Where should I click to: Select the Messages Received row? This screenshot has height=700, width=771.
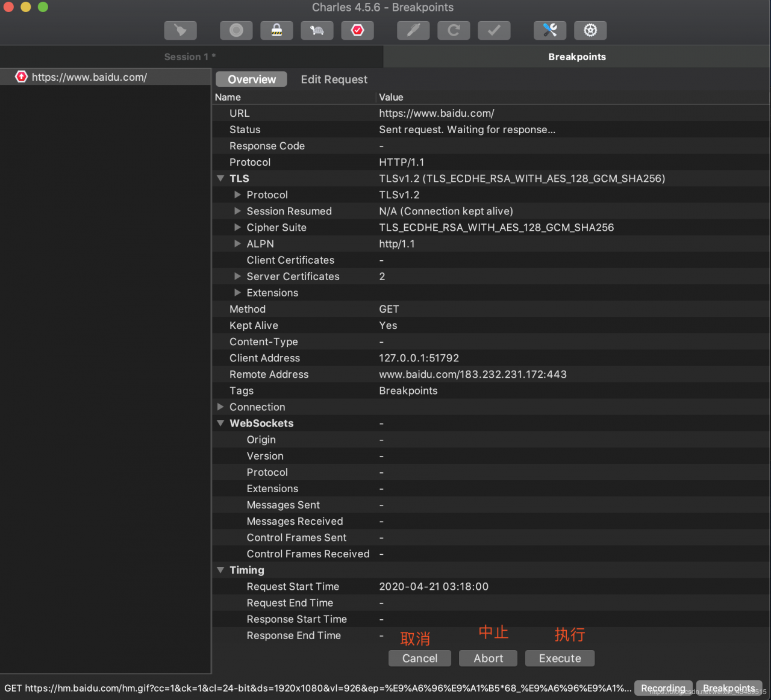[x=490, y=521]
